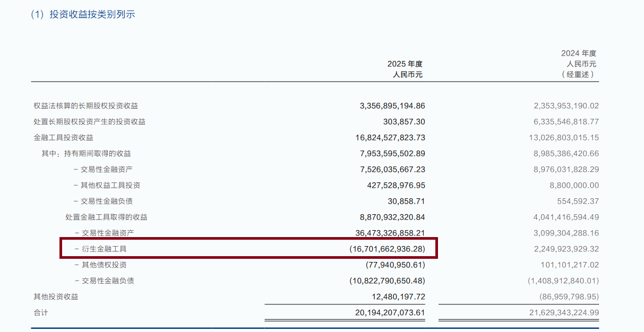
Task: Select row label 处置长期股权投资产生的投资收益
Action: click(90, 121)
